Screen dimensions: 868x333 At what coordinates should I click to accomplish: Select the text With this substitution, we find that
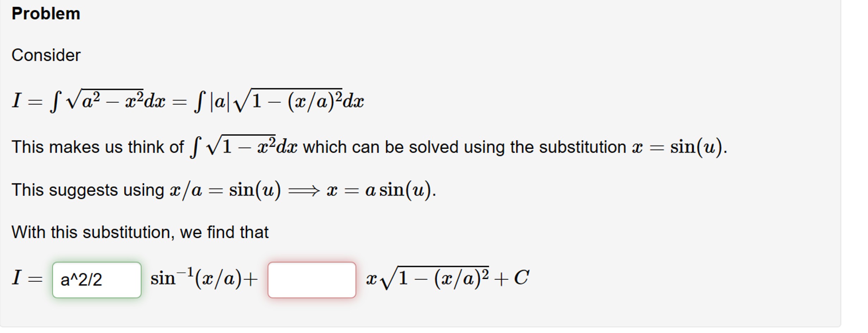[139, 232]
